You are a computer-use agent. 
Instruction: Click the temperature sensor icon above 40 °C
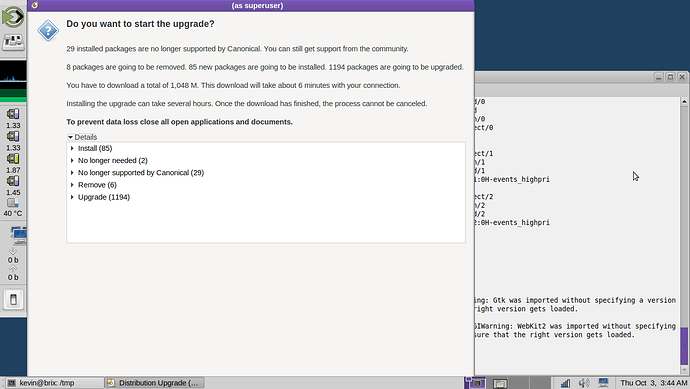click(13, 203)
